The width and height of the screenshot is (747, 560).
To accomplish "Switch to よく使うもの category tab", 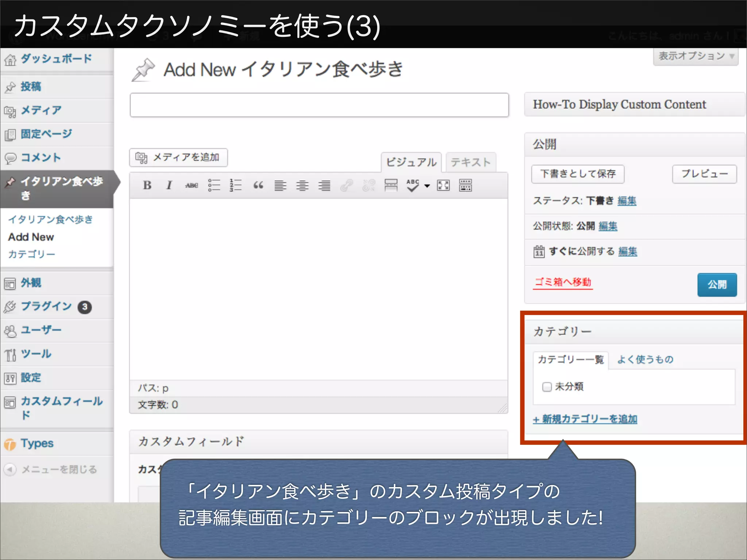I will [x=645, y=359].
